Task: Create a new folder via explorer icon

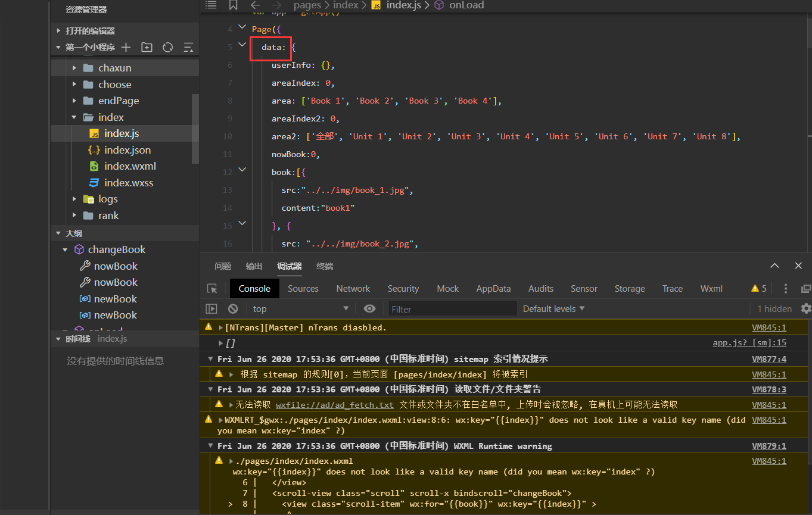Action: [147, 47]
